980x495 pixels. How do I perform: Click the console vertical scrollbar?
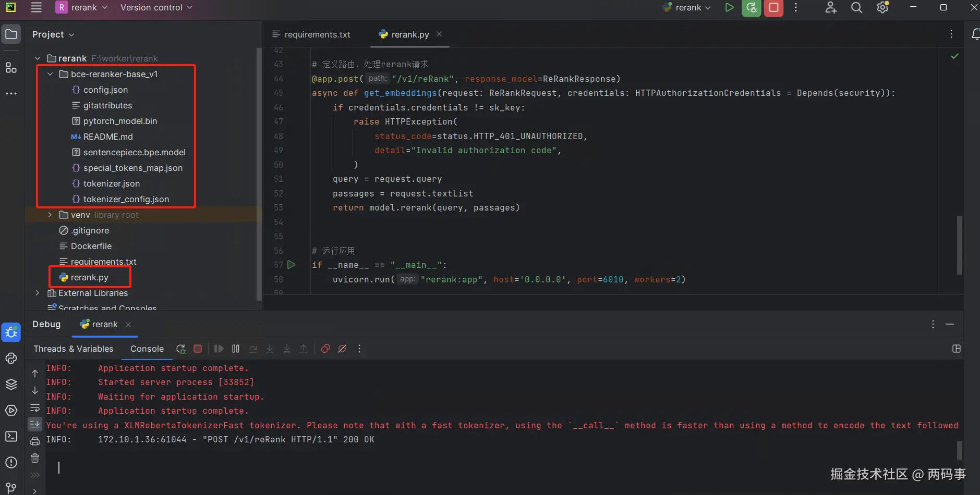coord(960,450)
